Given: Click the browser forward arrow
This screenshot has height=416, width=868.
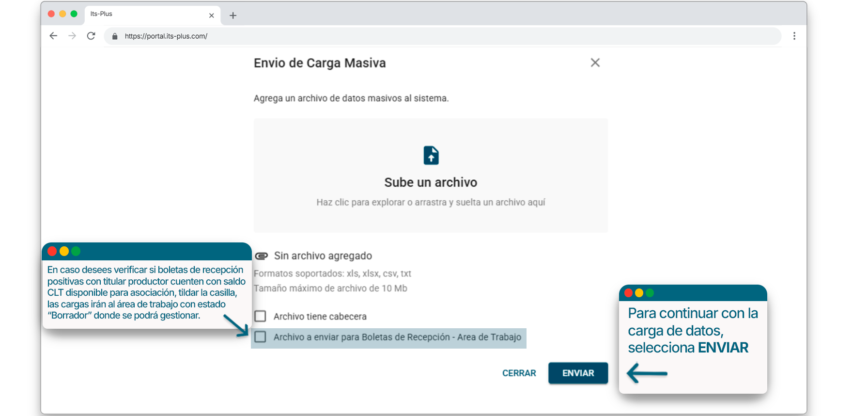Looking at the screenshot, I should [x=72, y=36].
